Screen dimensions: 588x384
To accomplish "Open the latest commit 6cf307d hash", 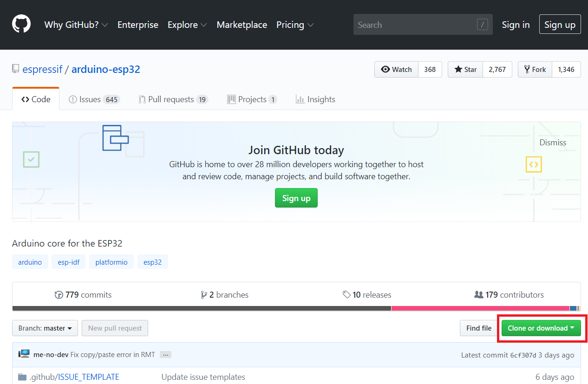I will (523, 355).
